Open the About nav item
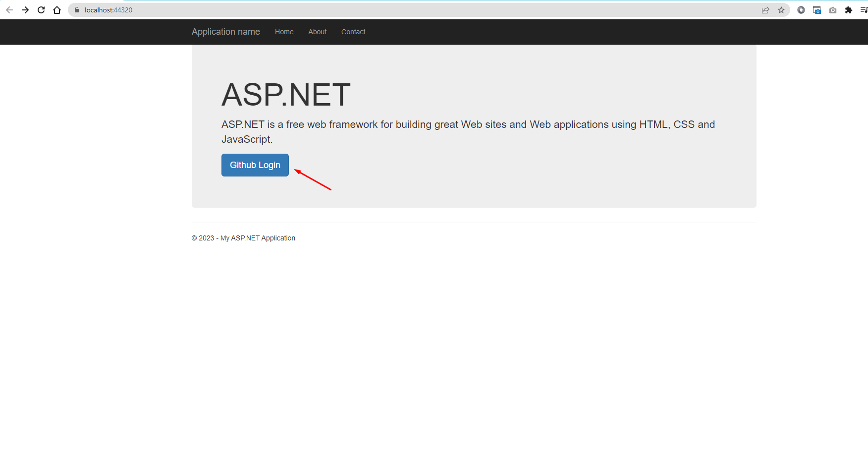Image resolution: width=868 pixels, height=466 pixels. pyautogui.click(x=318, y=32)
